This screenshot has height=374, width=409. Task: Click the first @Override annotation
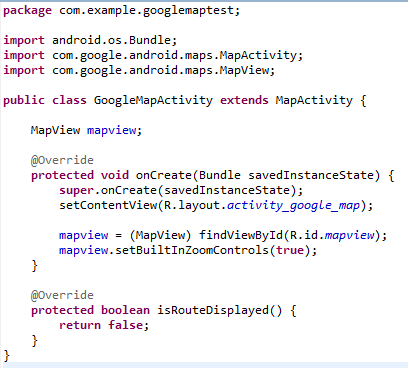pyautogui.click(x=62, y=160)
